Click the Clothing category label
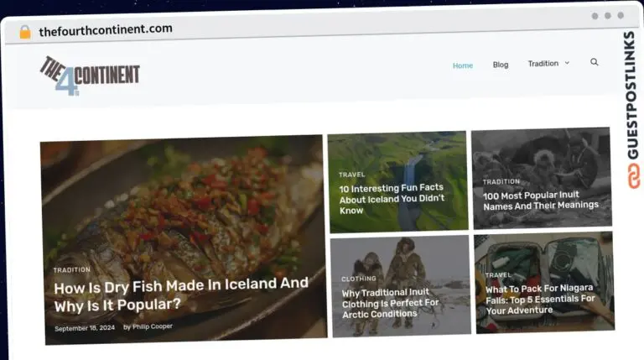 coord(358,279)
